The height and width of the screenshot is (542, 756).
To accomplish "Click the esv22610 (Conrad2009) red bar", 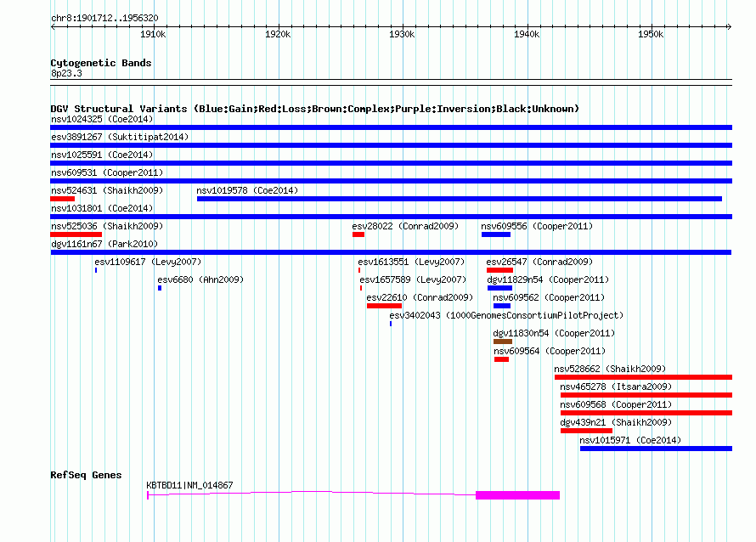I will click(x=384, y=306).
